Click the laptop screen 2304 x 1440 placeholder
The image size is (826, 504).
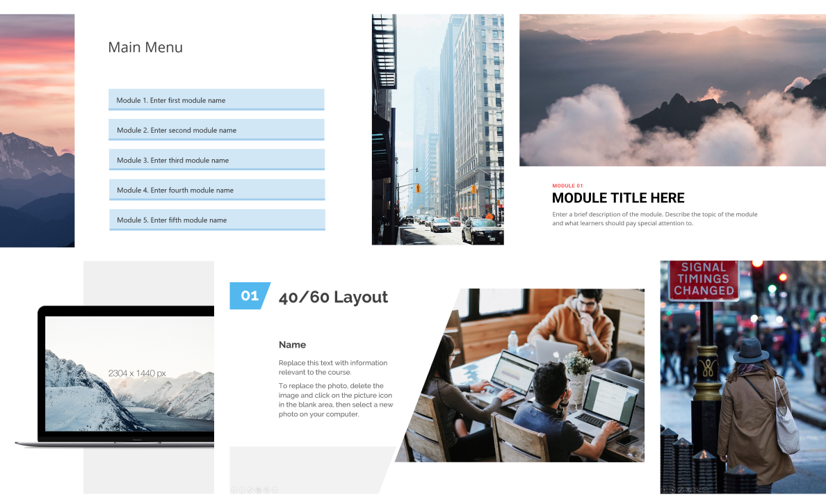pos(129,373)
